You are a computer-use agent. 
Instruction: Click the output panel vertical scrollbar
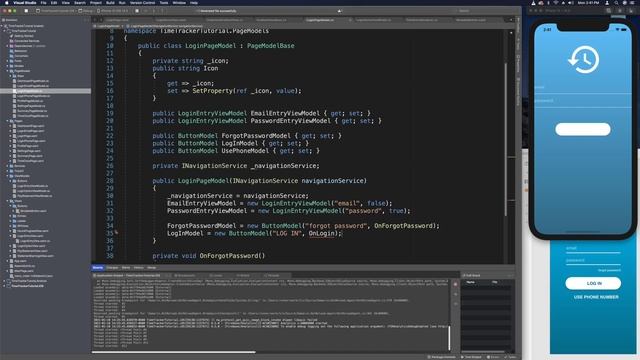[x=449, y=338]
